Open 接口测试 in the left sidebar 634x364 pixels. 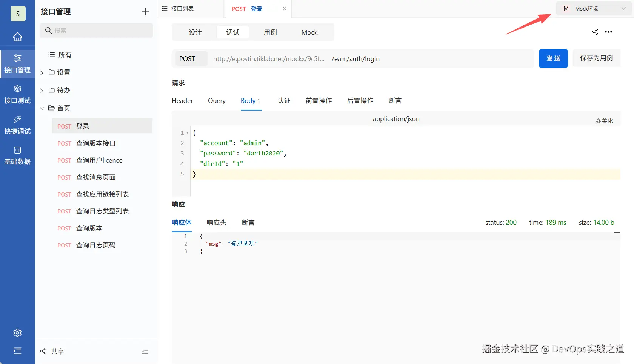coord(17,94)
